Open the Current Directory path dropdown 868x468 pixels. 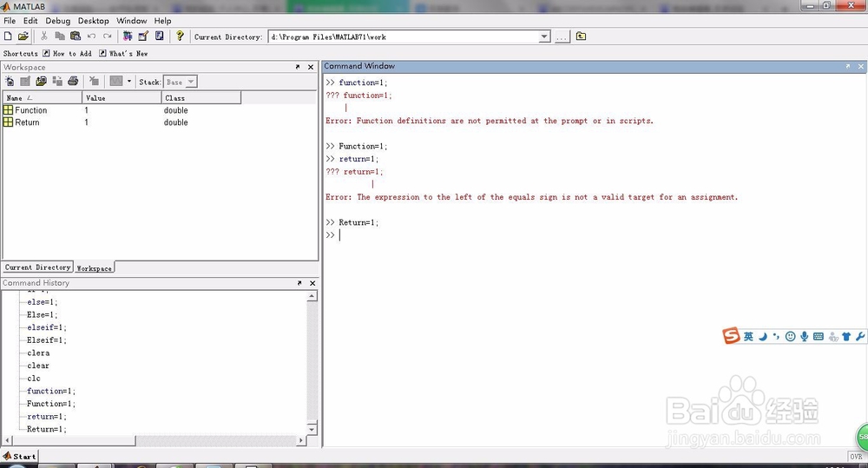click(544, 37)
